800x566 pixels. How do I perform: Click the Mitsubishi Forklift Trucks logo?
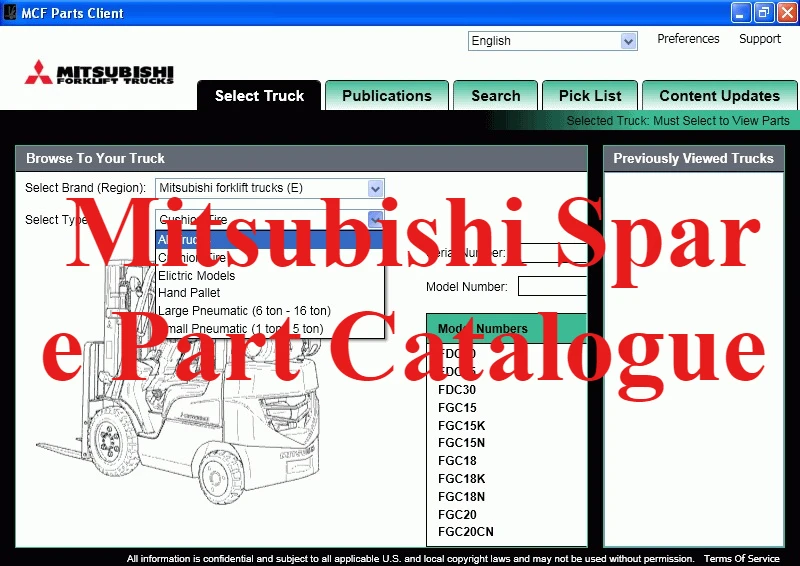pos(99,72)
